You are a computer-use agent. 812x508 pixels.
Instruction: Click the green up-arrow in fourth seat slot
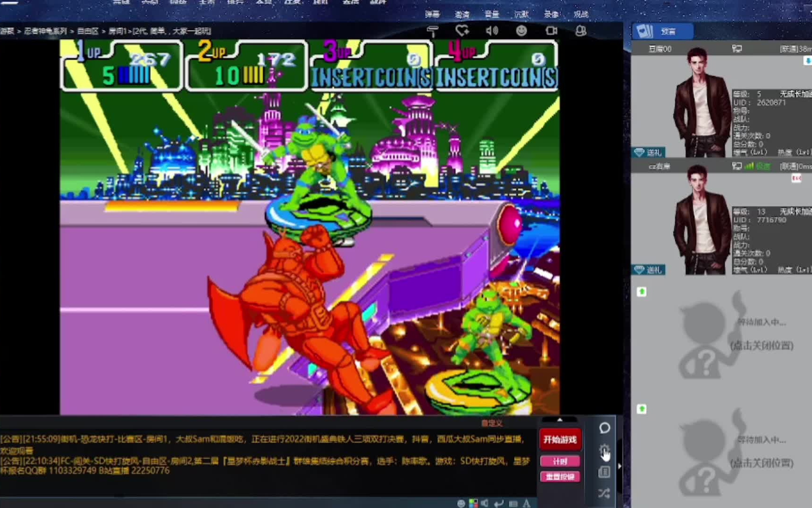tap(642, 409)
